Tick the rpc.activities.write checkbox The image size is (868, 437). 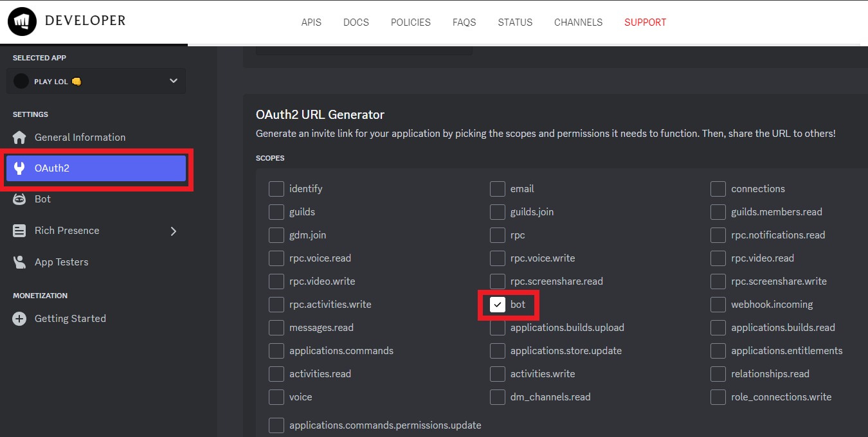pyautogui.click(x=276, y=305)
